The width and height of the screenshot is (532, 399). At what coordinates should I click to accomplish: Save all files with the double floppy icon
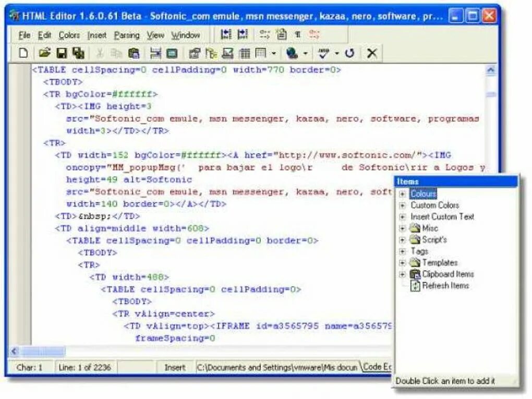point(78,53)
